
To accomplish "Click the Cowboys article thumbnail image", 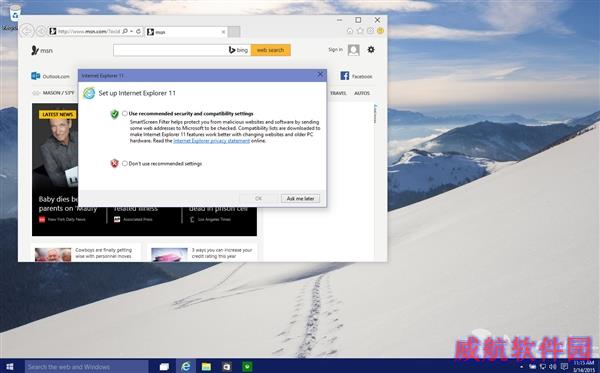I will click(53, 254).
